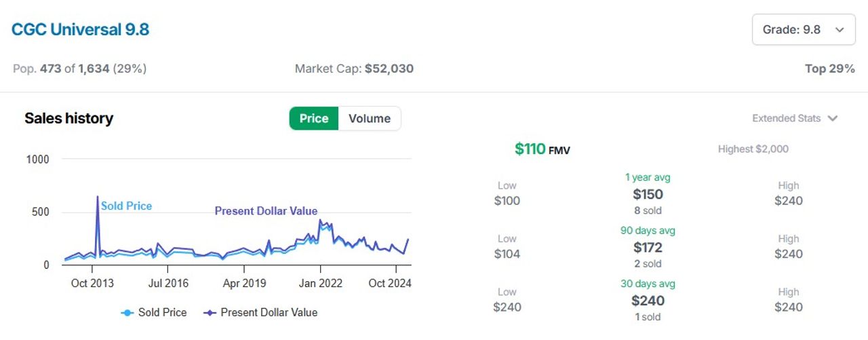Click the purple Present Dollar Value legend marker
Screen dimensions: 868x340
coord(210,313)
